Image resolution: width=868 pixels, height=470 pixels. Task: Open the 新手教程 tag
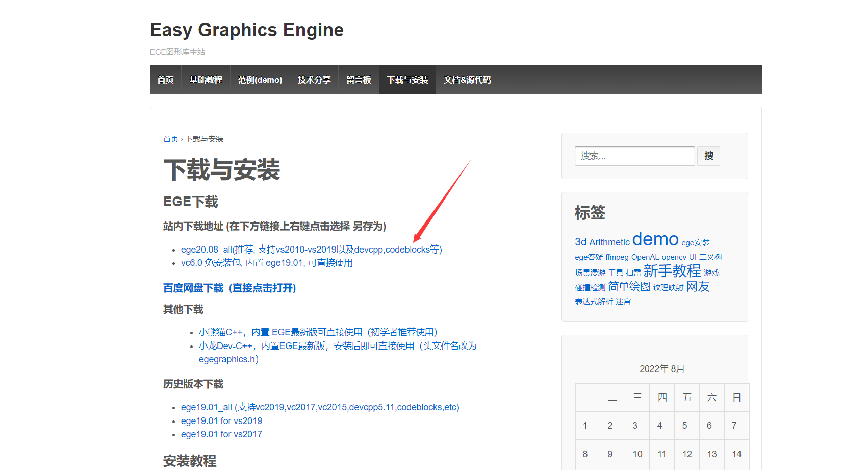pos(672,270)
